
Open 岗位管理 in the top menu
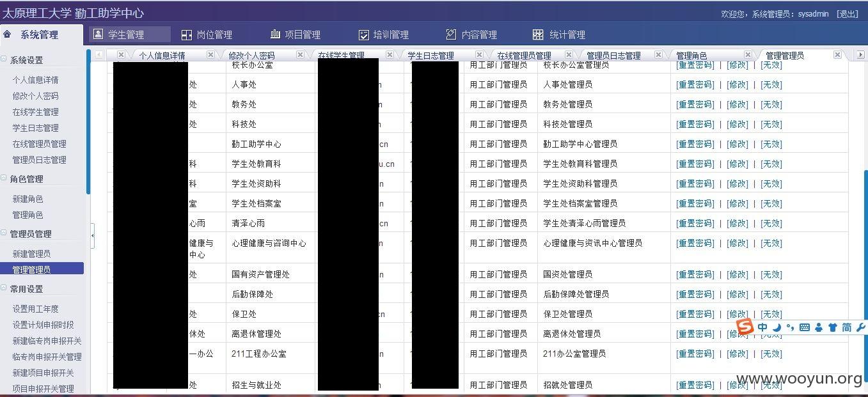click(x=206, y=35)
